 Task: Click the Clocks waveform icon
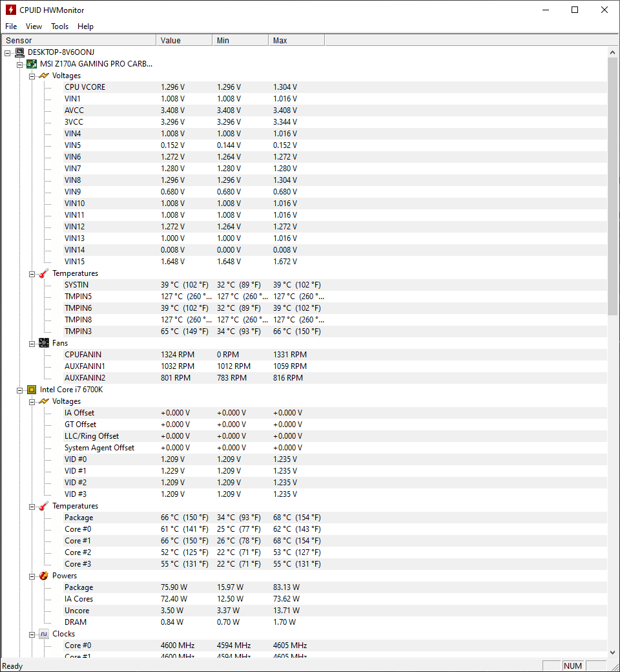click(x=44, y=634)
